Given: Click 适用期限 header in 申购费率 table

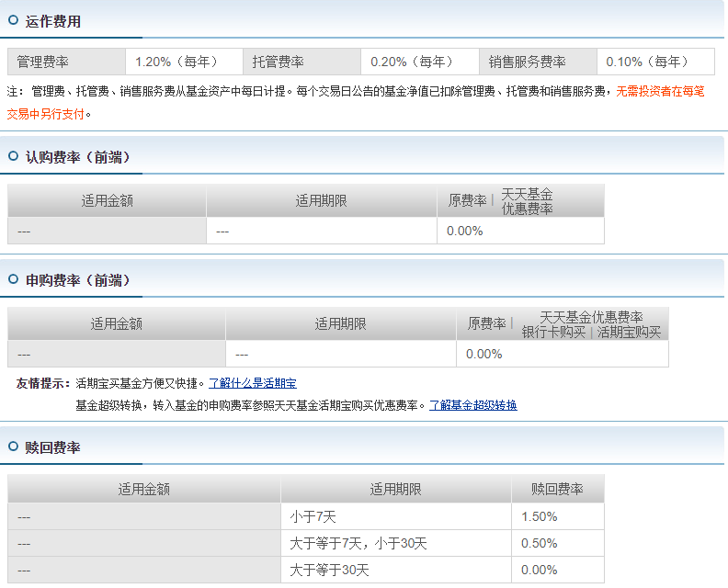Looking at the screenshot, I should pos(341,324).
